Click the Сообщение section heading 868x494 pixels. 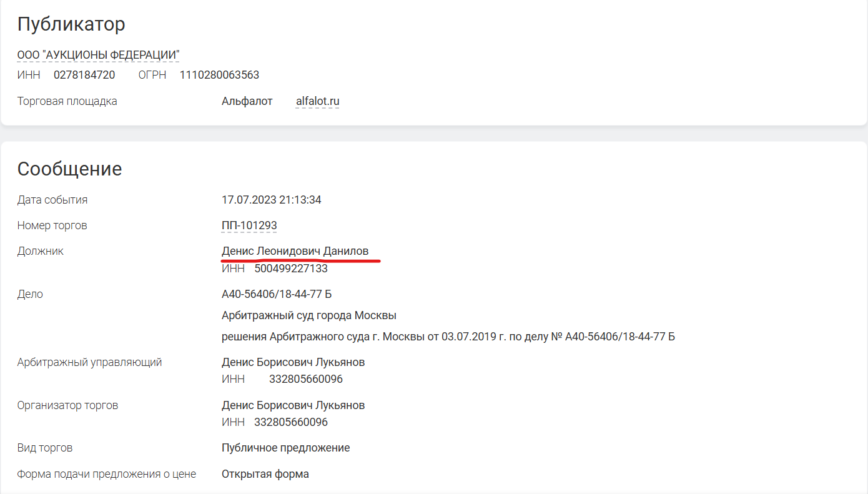(69, 169)
